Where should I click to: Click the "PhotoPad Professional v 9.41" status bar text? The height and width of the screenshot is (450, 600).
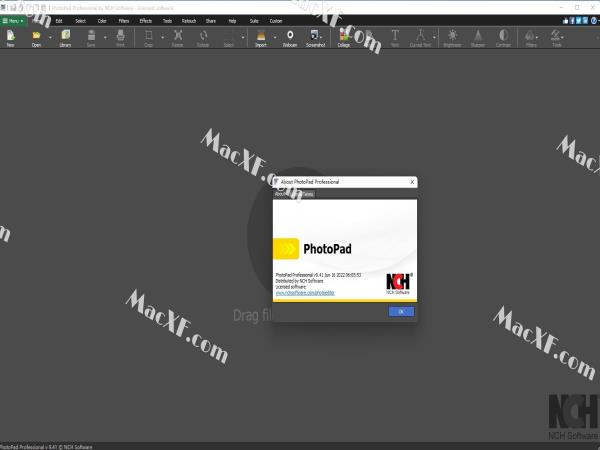click(x=46, y=447)
